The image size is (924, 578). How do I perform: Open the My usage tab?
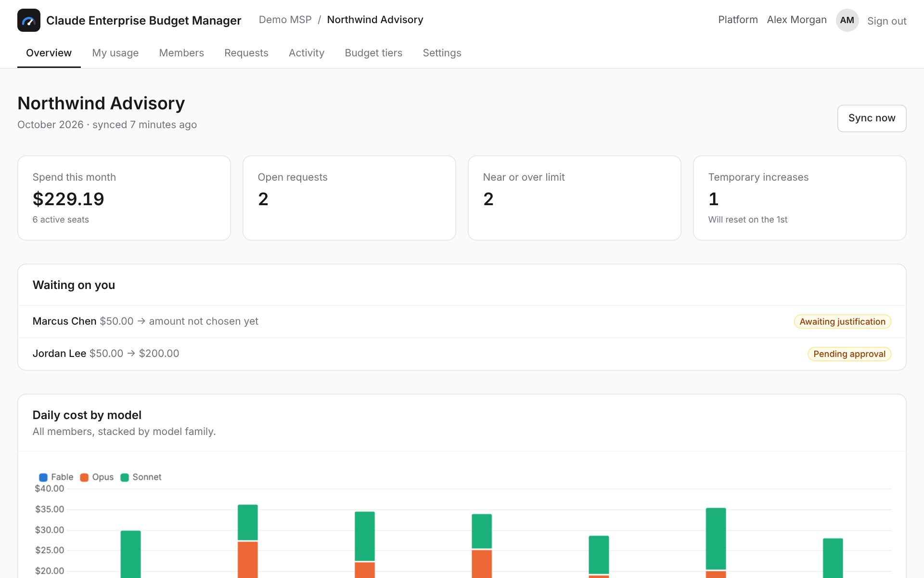[x=115, y=53]
